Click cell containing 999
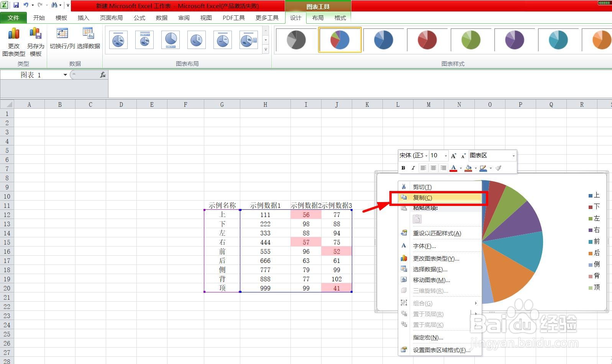The width and height of the screenshot is (612, 364). [265, 288]
